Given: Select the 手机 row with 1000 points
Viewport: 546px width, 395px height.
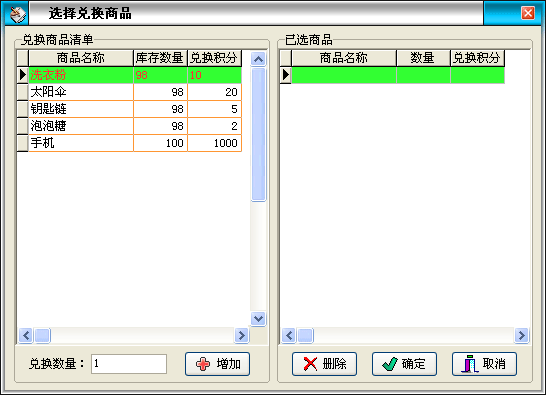Looking at the screenshot, I should [x=135, y=143].
